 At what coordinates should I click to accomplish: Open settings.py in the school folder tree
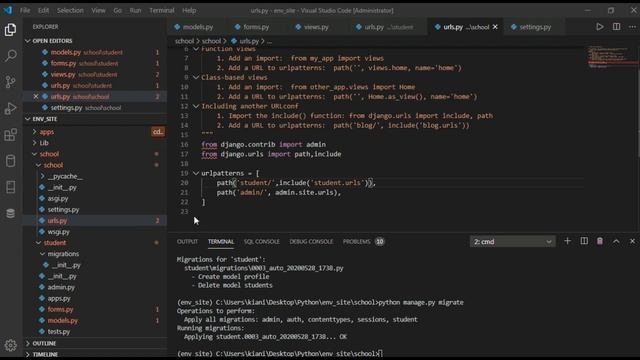pyautogui.click(x=63, y=209)
